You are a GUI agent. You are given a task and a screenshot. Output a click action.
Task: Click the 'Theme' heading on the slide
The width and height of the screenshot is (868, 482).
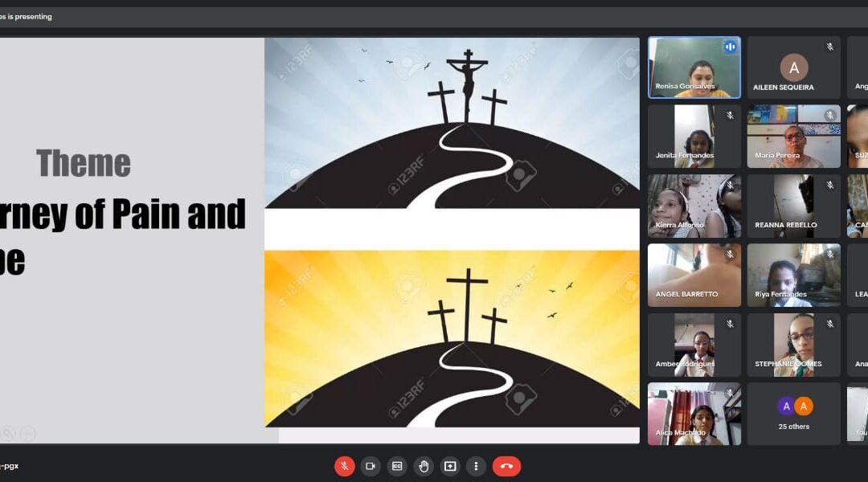pyautogui.click(x=84, y=163)
